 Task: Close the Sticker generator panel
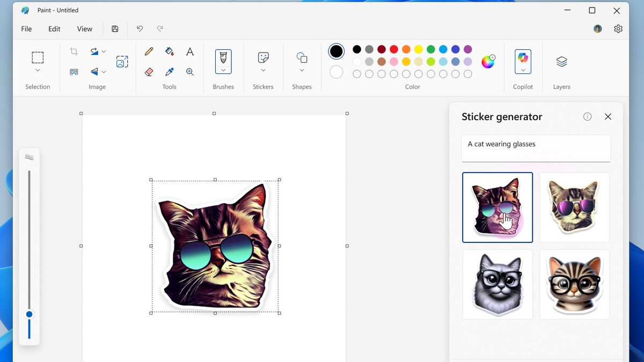click(x=608, y=116)
